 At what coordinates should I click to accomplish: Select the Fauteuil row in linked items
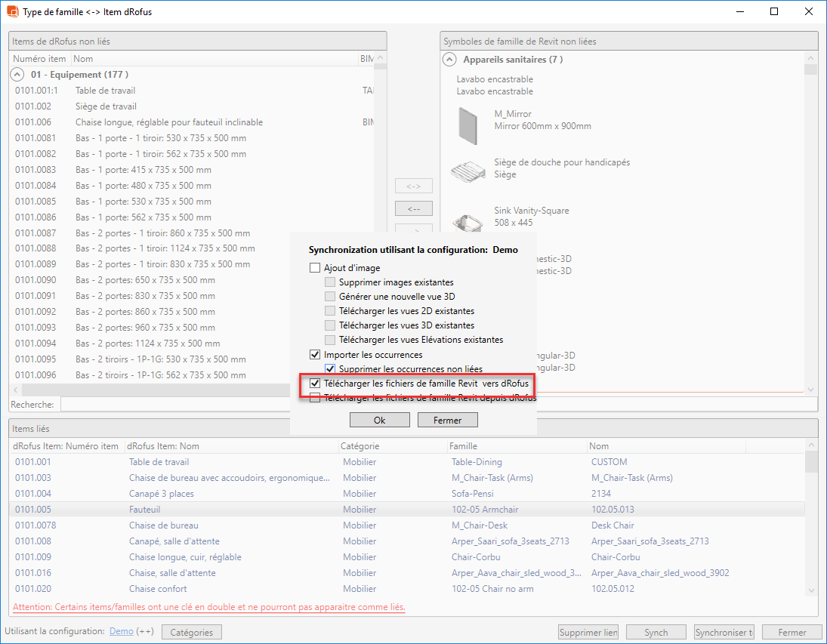tap(145, 510)
